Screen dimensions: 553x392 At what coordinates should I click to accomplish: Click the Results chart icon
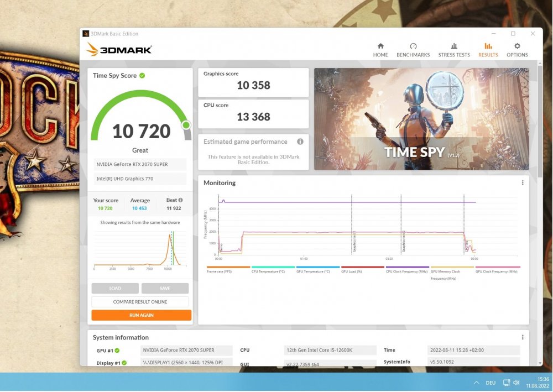point(488,46)
